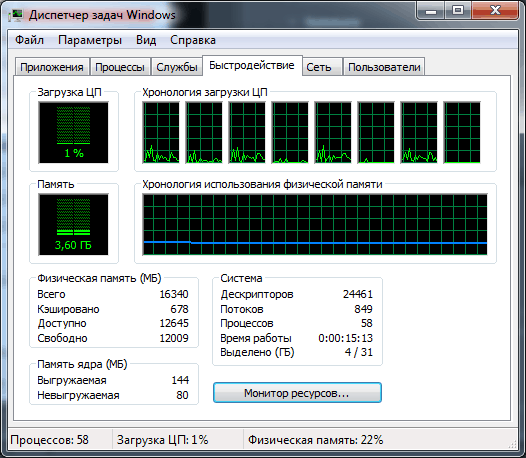
Task: Click the Доступно value 12645
Action: click(174, 323)
